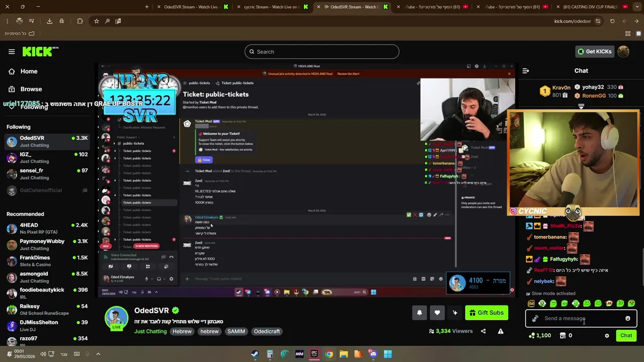This screenshot has width=644, height=362.
Task: Click the kick.com/odedsvr address bar
Action: tap(573, 21)
